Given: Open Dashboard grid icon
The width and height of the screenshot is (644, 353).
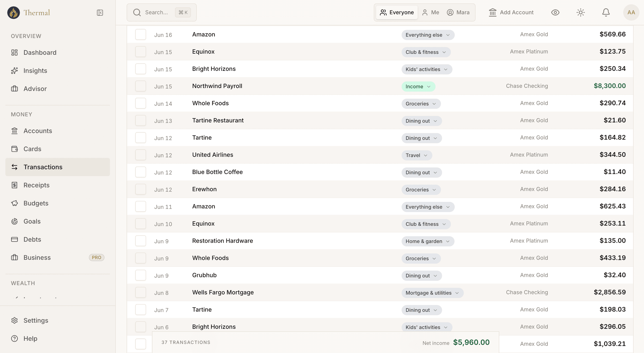Looking at the screenshot, I should point(14,52).
